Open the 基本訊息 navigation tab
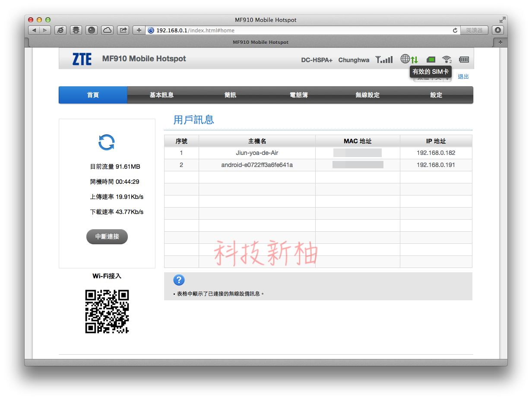 pyautogui.click(x=161, y=95)
